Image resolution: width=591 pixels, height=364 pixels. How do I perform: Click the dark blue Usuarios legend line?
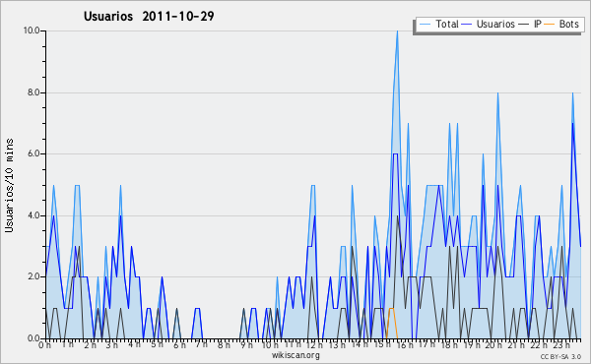[467, 25]
